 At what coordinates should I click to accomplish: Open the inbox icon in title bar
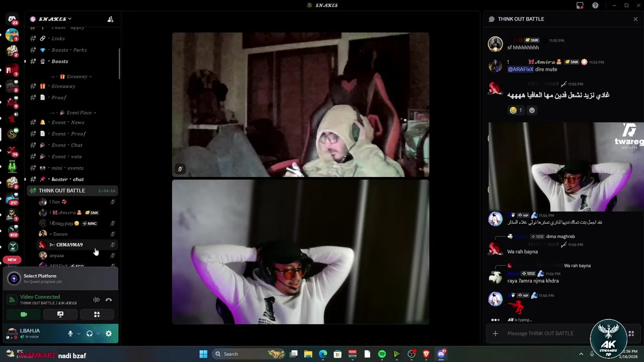(580, 6)
